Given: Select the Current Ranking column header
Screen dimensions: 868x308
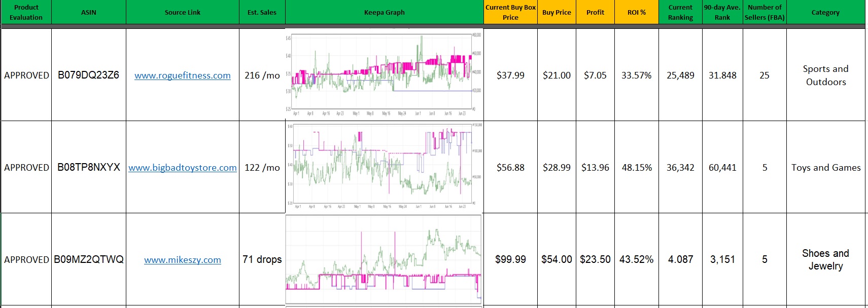Looking at the screenshot, I should click(680, 12).
